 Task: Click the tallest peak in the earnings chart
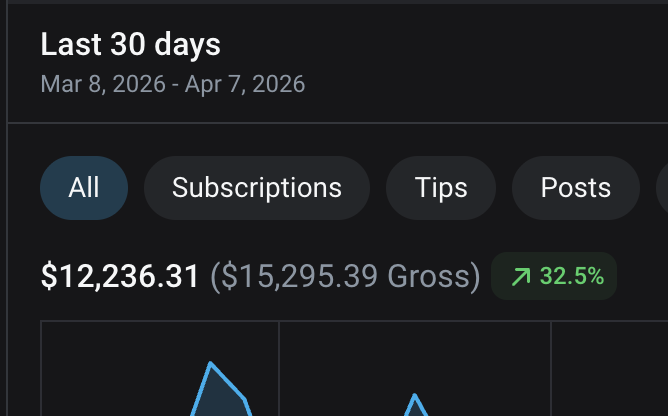(210, 363)
